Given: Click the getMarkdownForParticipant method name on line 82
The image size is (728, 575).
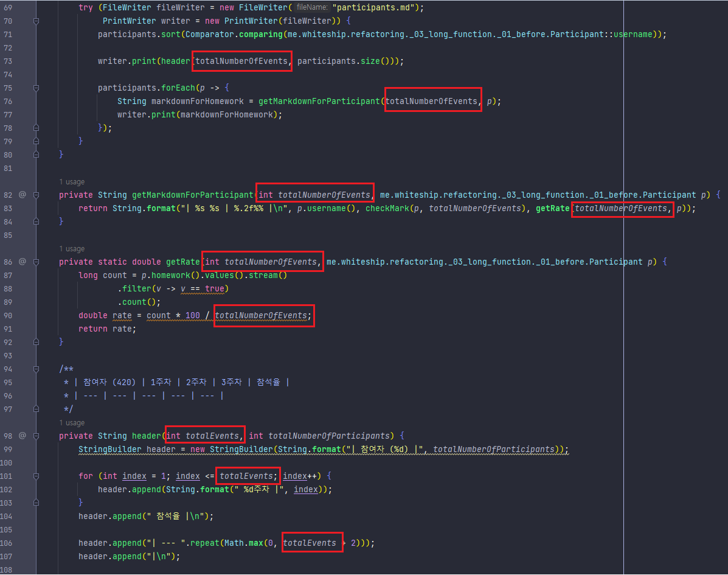Looking at the screenshot, I should point(193,195).
